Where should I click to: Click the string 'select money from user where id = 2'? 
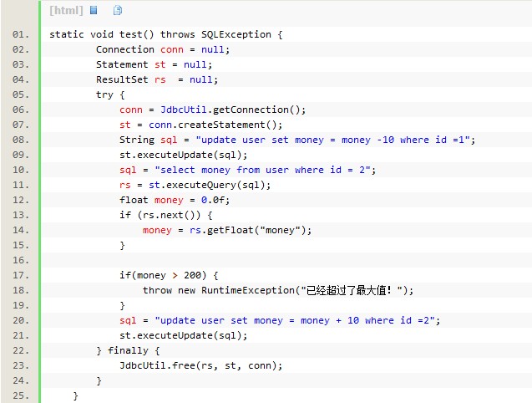263,170
